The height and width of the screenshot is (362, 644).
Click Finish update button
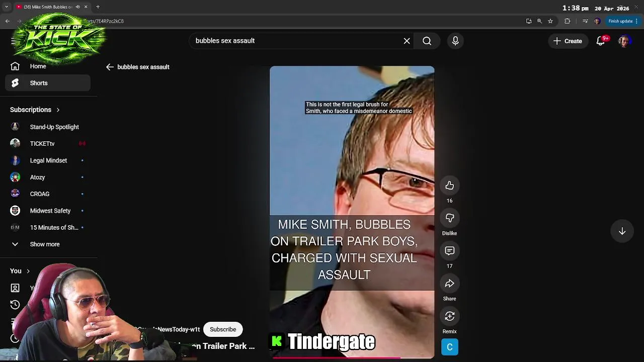623,21
